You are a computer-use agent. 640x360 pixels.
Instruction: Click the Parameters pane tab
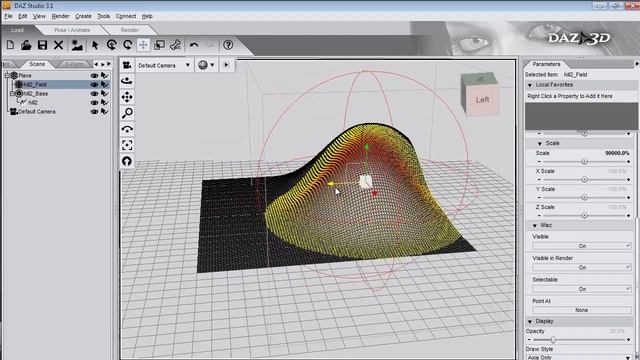click(546, 64)
